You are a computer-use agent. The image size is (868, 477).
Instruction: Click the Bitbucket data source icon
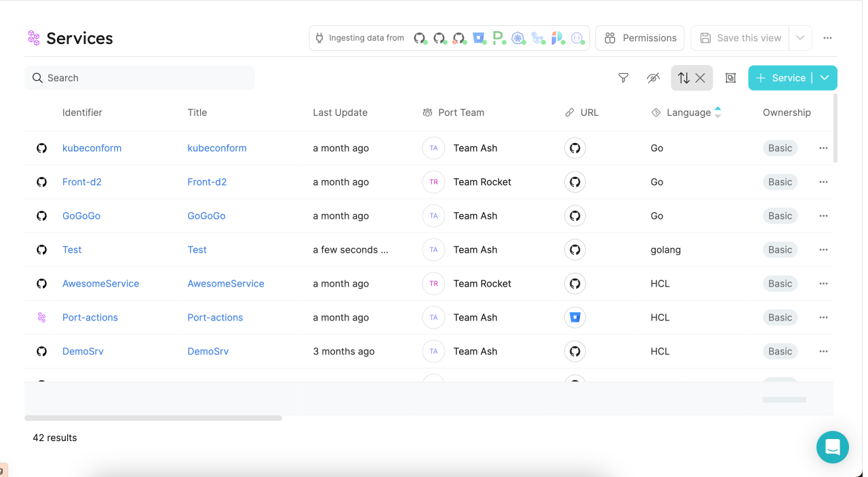coord(479,38)
